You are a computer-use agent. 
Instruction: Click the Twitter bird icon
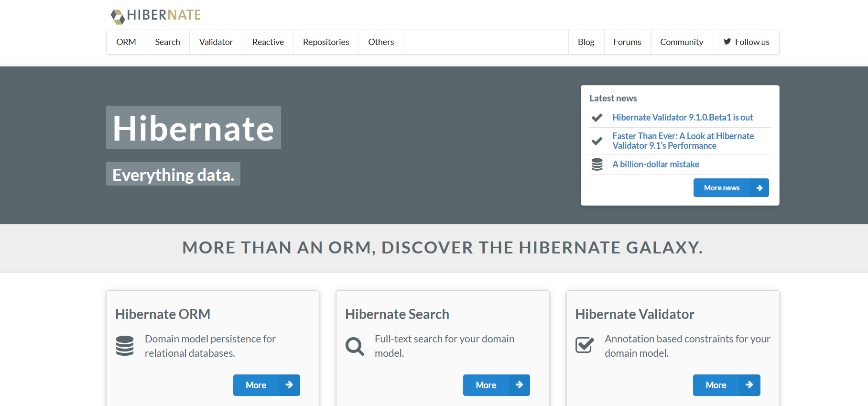[727, 42]
